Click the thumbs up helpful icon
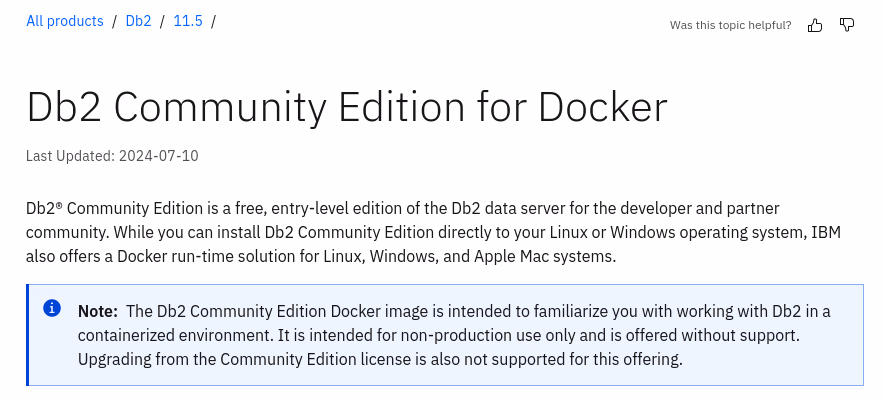This screenshot has width=884, height=402. pyautogui.click(x=815, y=25)
